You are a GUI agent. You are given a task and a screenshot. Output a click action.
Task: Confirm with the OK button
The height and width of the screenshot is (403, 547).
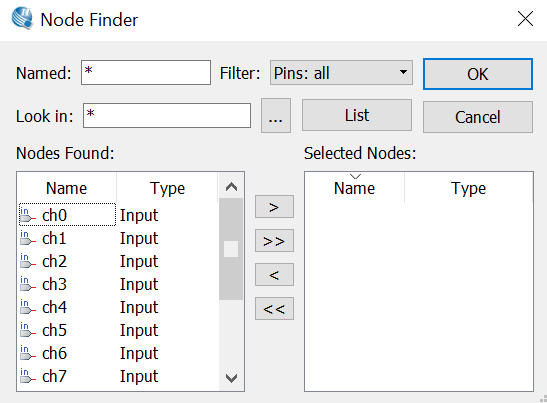478,74
